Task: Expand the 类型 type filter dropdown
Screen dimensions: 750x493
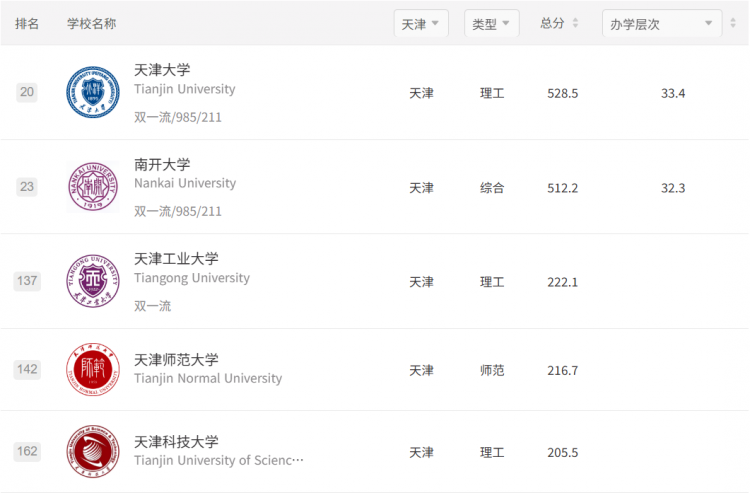Action: tap(492, 23)
